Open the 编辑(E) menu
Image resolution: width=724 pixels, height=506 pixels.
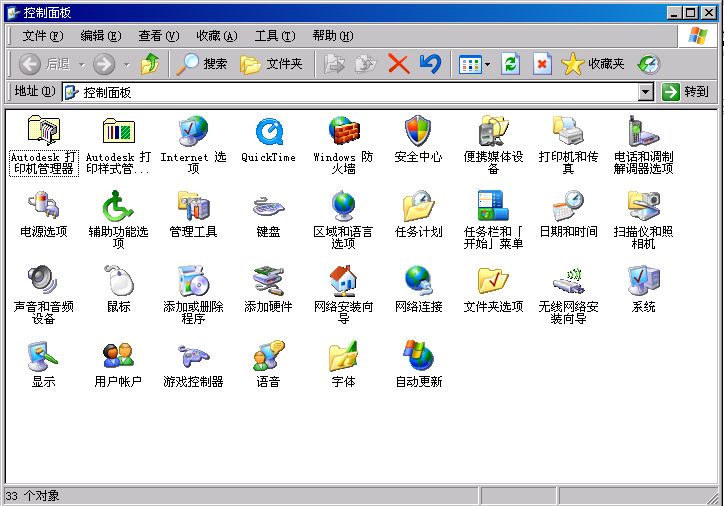[101, 36]
